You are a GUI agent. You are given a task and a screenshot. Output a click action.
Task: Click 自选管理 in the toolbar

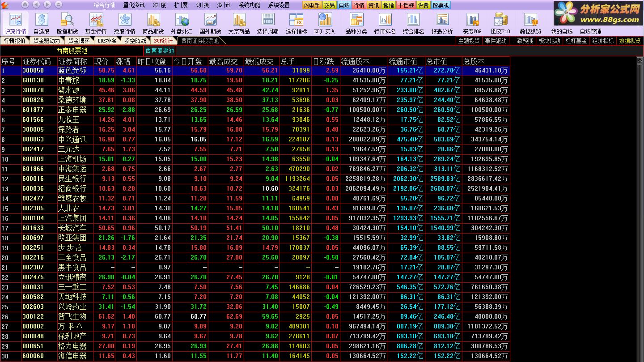coord(590,31)
